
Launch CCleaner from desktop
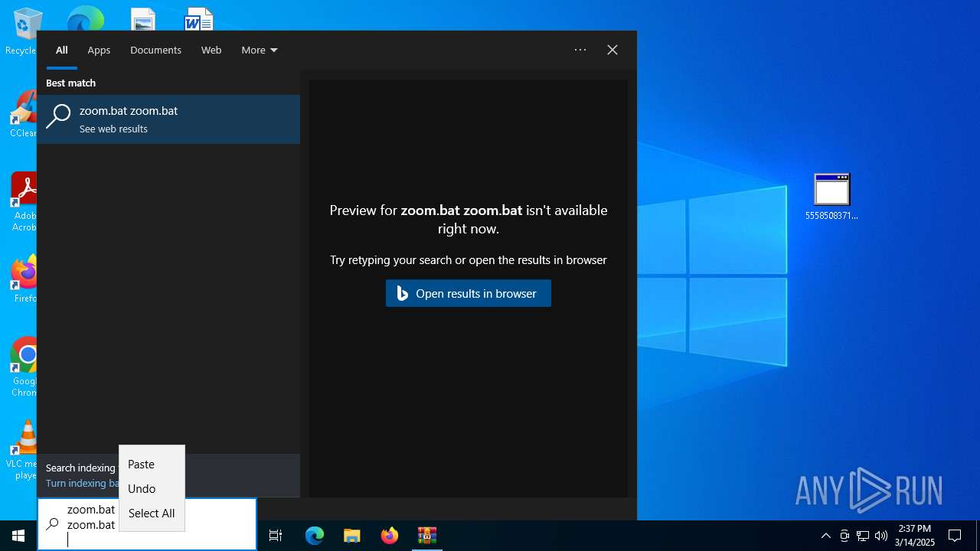23,113
